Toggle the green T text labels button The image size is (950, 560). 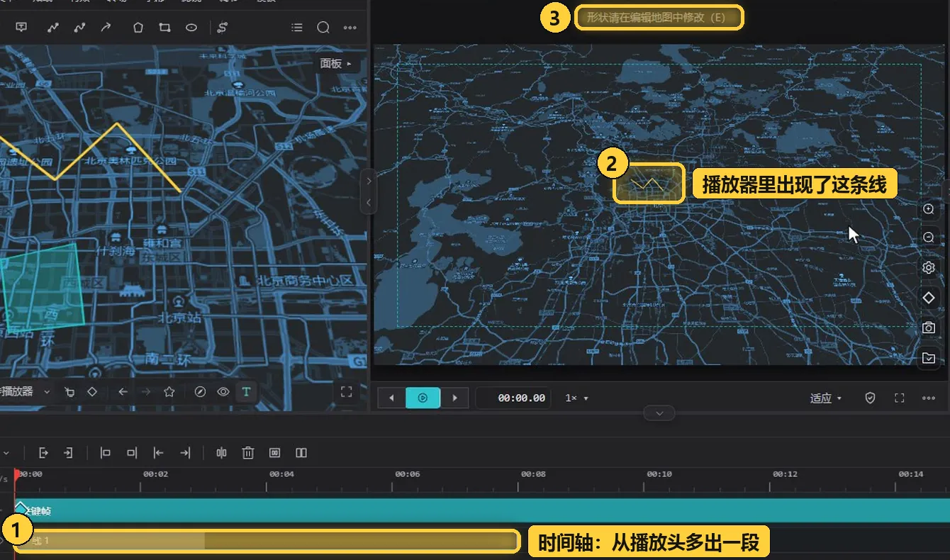point(246,392)
